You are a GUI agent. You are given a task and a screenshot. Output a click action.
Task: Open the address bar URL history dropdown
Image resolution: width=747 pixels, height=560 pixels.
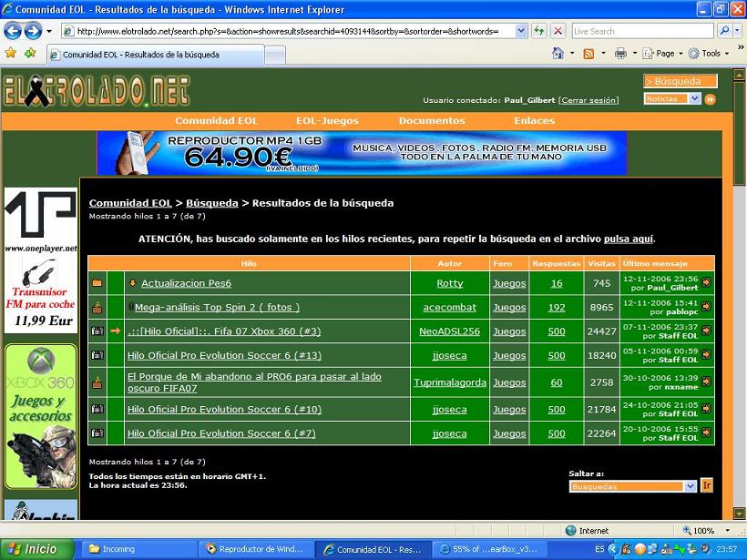tap(521, 32)
